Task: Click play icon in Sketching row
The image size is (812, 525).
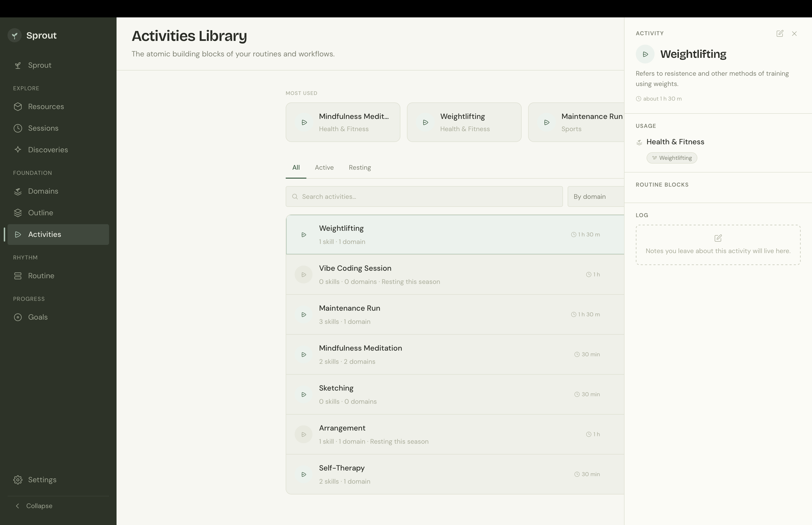Action: (x=304, y=394)
